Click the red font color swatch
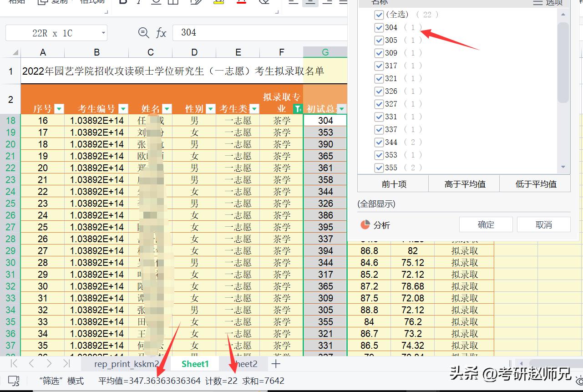The image size is (583, 392). tap(241, 4)
